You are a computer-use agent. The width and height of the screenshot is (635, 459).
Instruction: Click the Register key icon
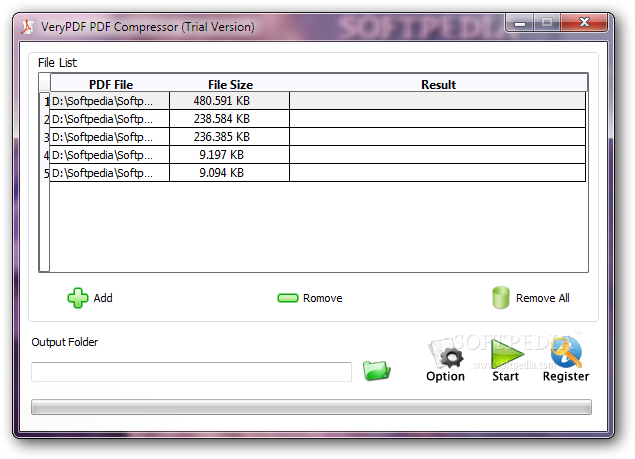tap(567, 352)
